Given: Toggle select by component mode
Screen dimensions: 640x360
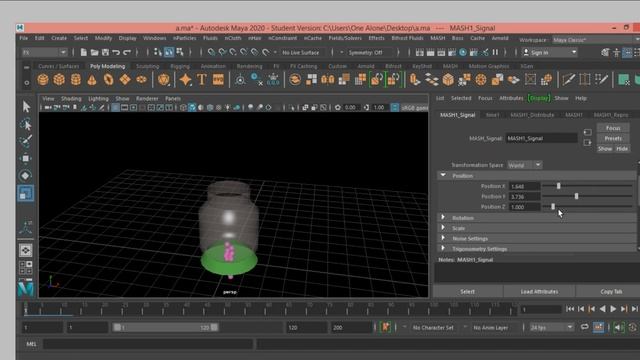Looking at the screenshot, I should [180, 52].
